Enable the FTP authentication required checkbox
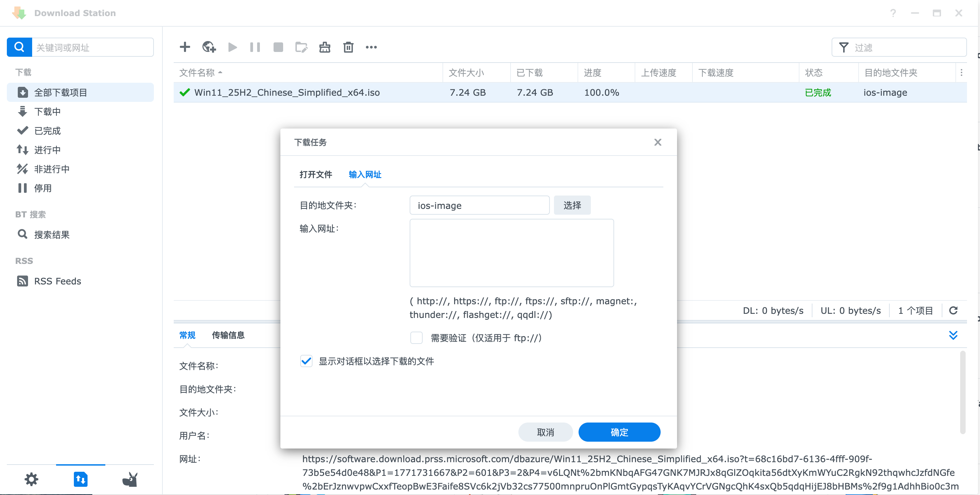 416,338
